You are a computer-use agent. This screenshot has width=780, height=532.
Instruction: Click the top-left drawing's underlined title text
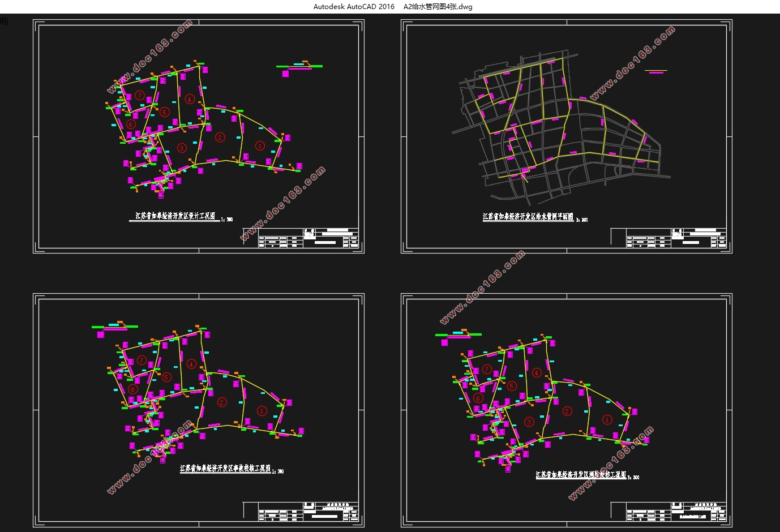(x=175, y=216)
